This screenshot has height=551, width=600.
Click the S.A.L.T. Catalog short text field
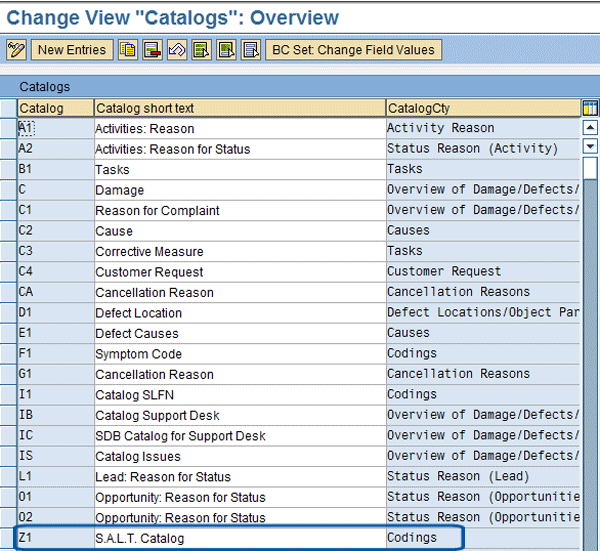coord(238,538)
